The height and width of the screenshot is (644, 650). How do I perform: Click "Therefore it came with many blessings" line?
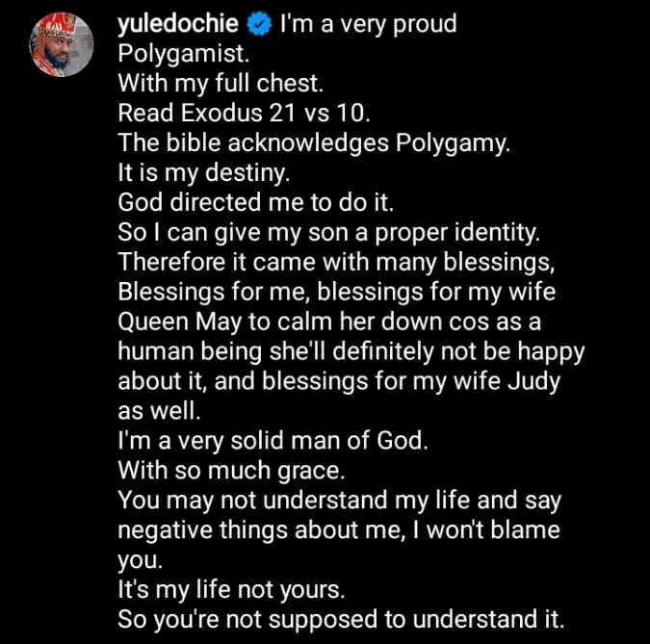tap(336, 263)
